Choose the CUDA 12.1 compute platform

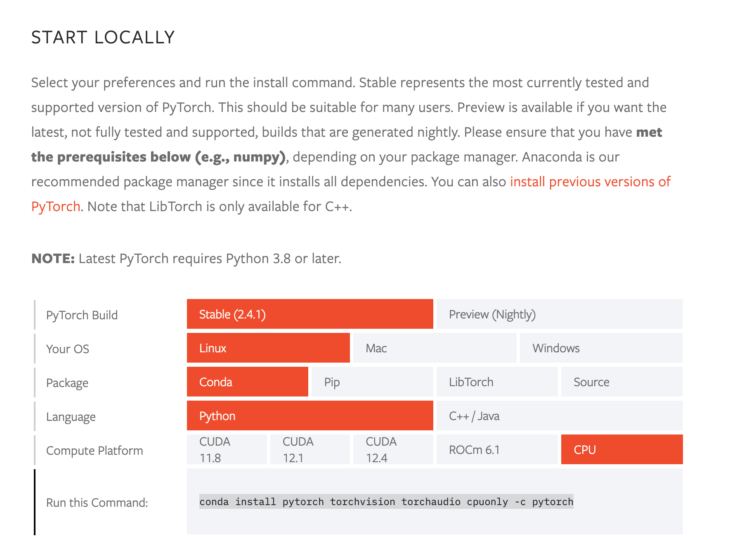click(310, 449)
